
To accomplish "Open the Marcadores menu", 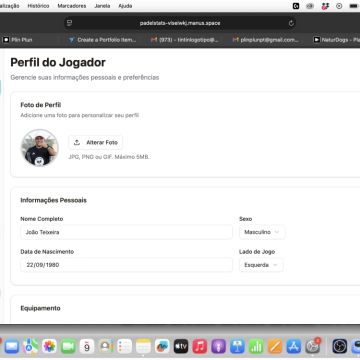I will click(x=72, y=6).
